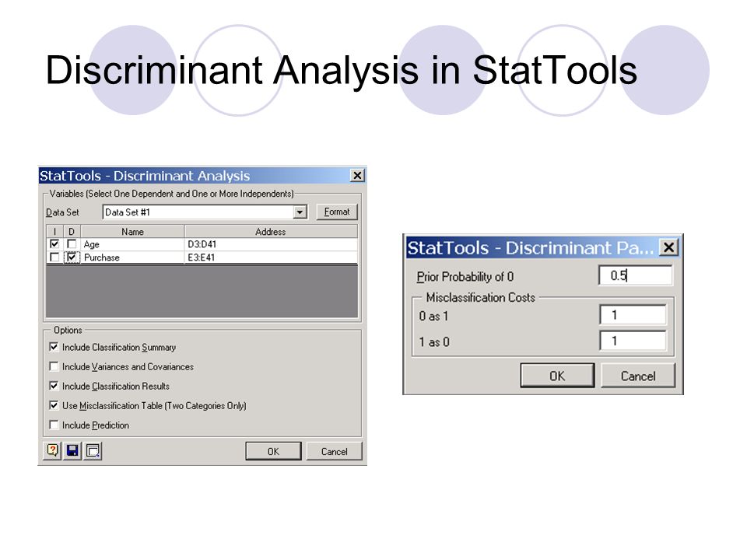Close the Discriminant Analysis dialog
The width and height of the screenshot is (747, 560).
pos(357,175)
